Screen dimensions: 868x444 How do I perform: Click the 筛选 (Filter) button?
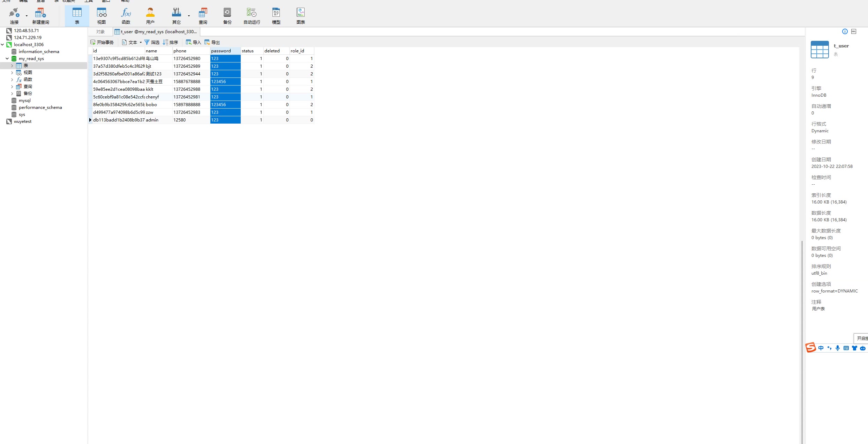(x=152, y=42)
